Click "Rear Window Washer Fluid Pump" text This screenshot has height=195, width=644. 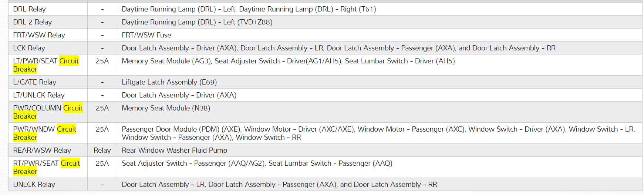(x=175, y=151)
